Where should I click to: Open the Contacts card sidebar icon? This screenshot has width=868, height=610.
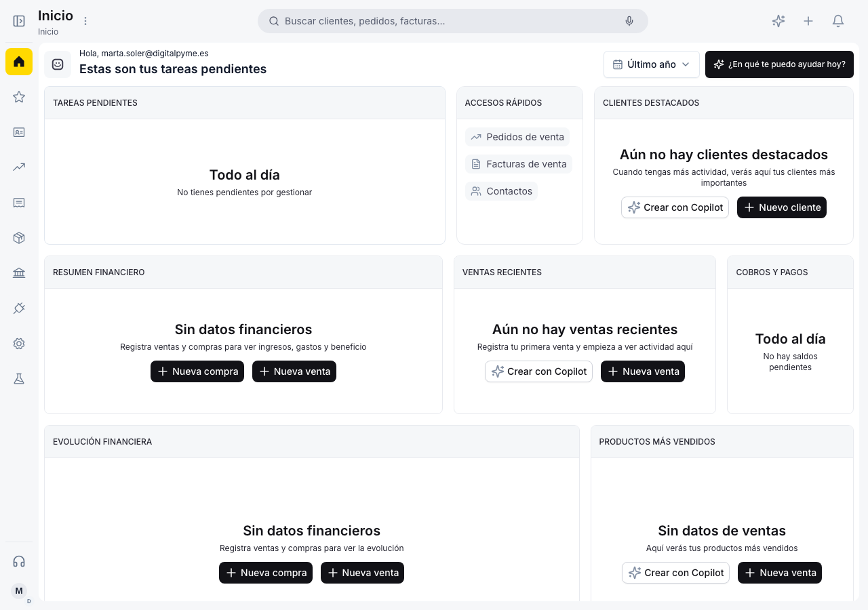click(19, 132)
